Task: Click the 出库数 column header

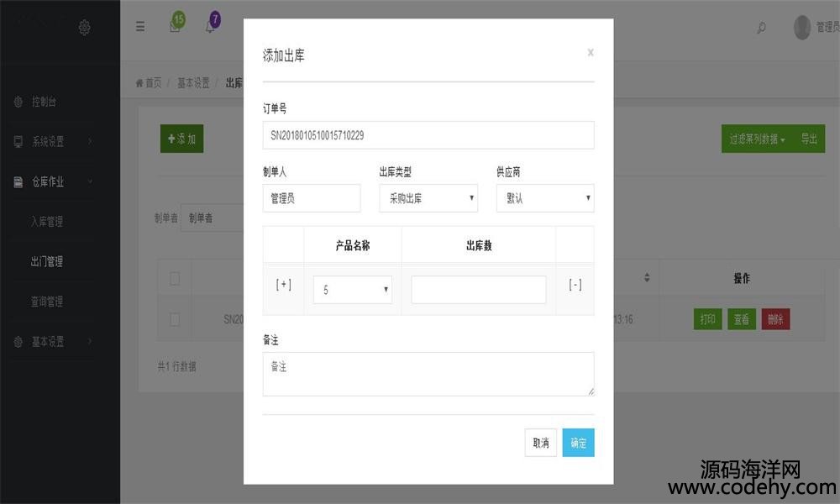Action: [479, 245]
